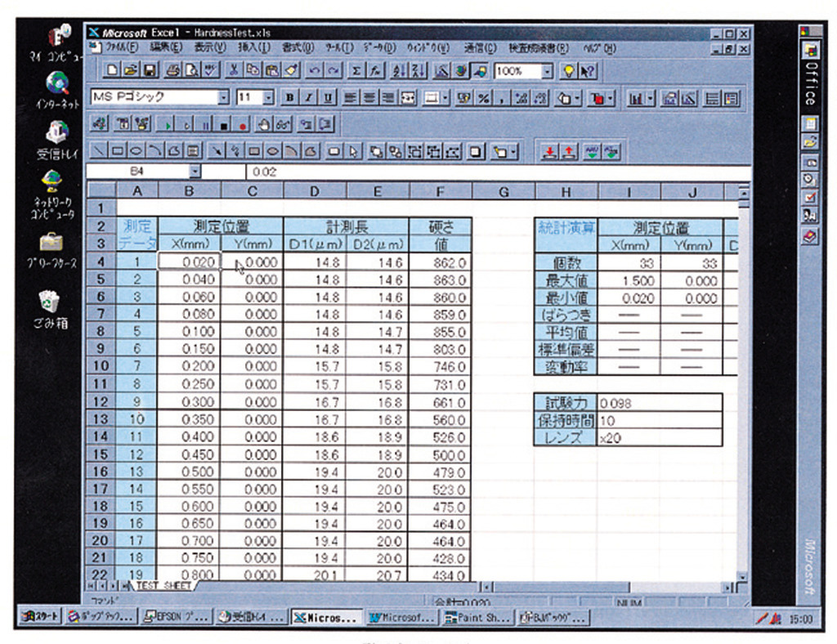The width and height of the screenshot is (837, 644).
Task: Sort ascending with the A-Z icon
Action: click(398, 70)
